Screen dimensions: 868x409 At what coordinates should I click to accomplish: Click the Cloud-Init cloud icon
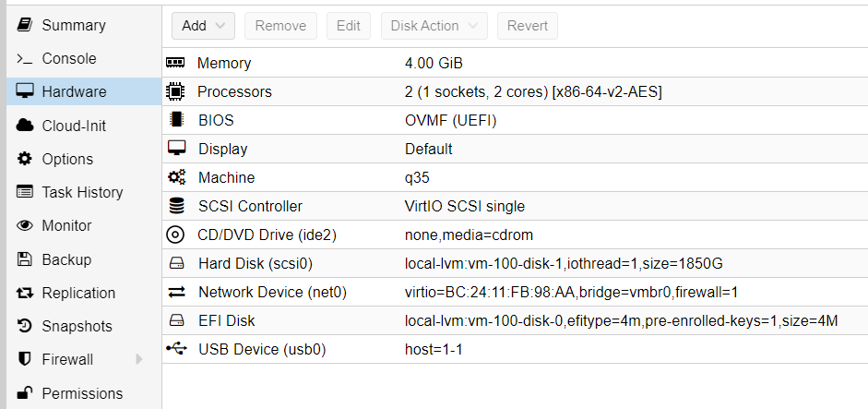coord(24,126)
